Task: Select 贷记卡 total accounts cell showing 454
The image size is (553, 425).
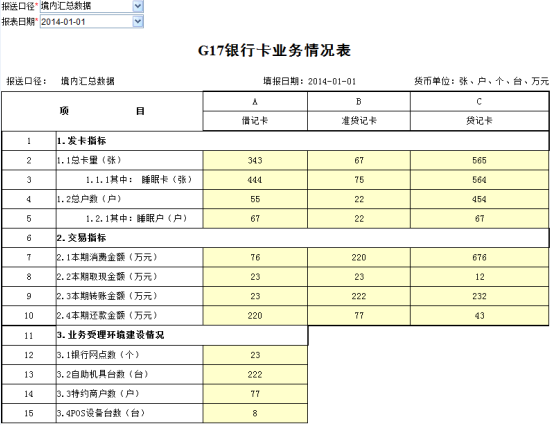Action: click(x=480, y=199)
